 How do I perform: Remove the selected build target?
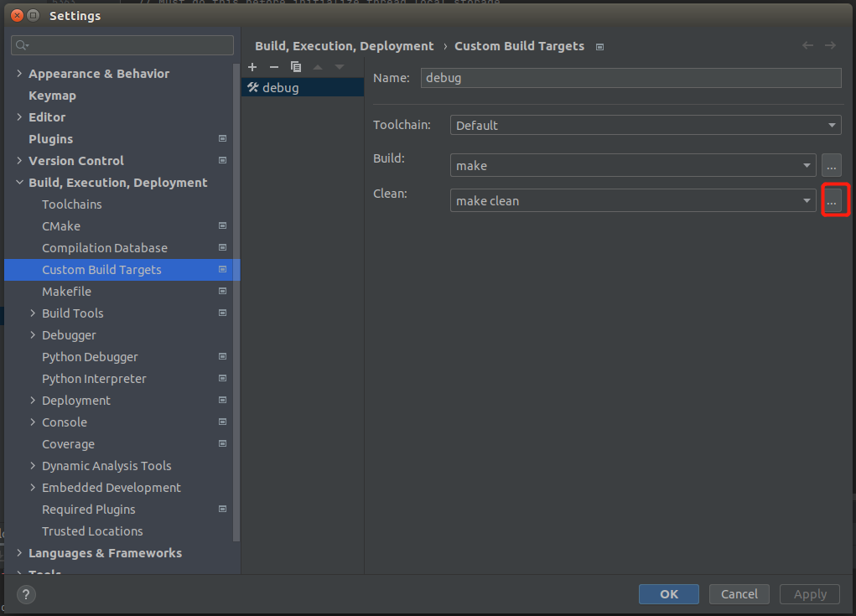pyautogui.click(x=274, y=67)
